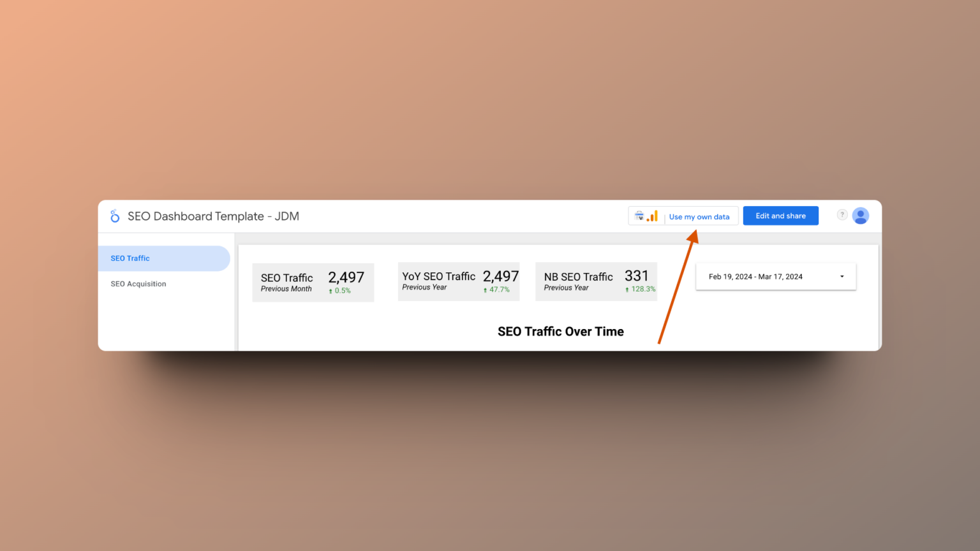Click the Google Search Console icon

pyautogui.click(x=640, y=216)
